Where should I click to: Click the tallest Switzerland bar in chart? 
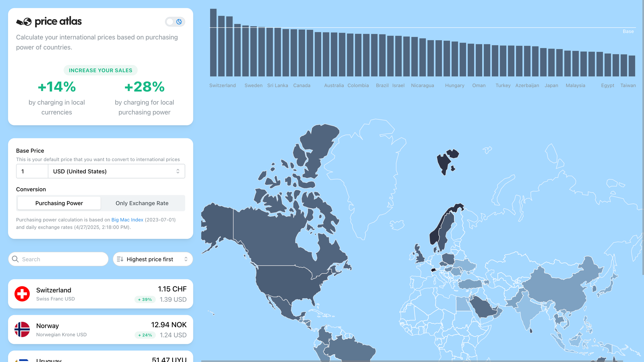[x=213, y=43]
